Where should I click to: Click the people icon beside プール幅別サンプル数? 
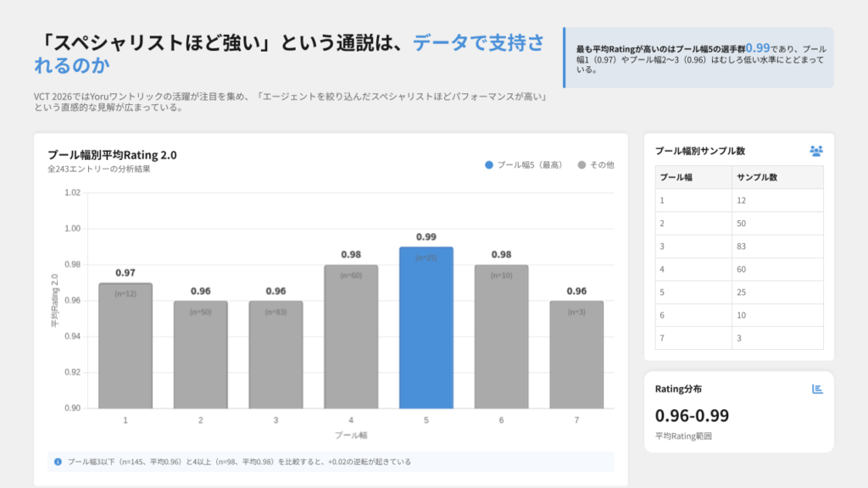pos(815,151)
